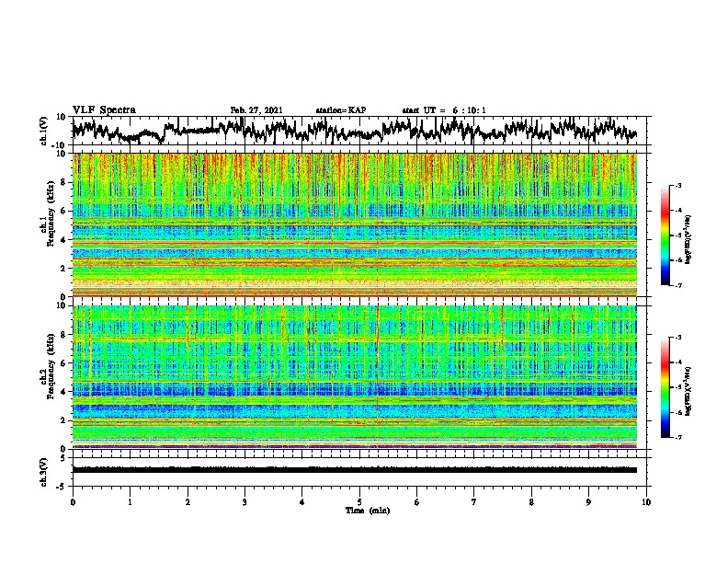Click the time axis tick label "8"
728x563 pixels.
click(531, 502)
